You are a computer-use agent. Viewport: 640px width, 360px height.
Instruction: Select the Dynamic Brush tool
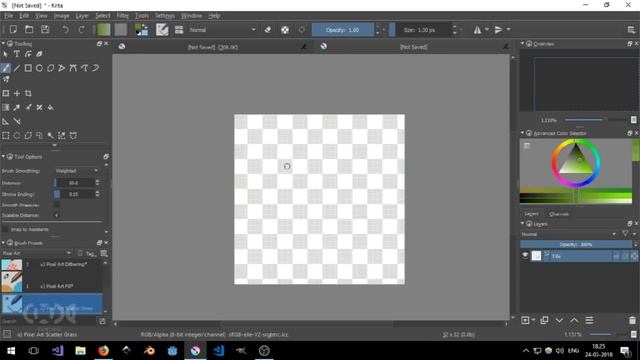96,68
